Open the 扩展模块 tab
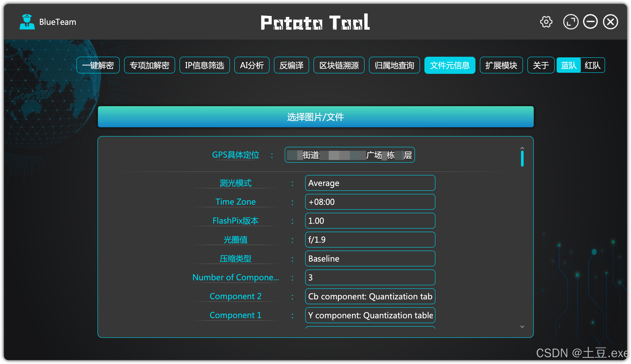This screenshot has width=631, height=364. 501,65
